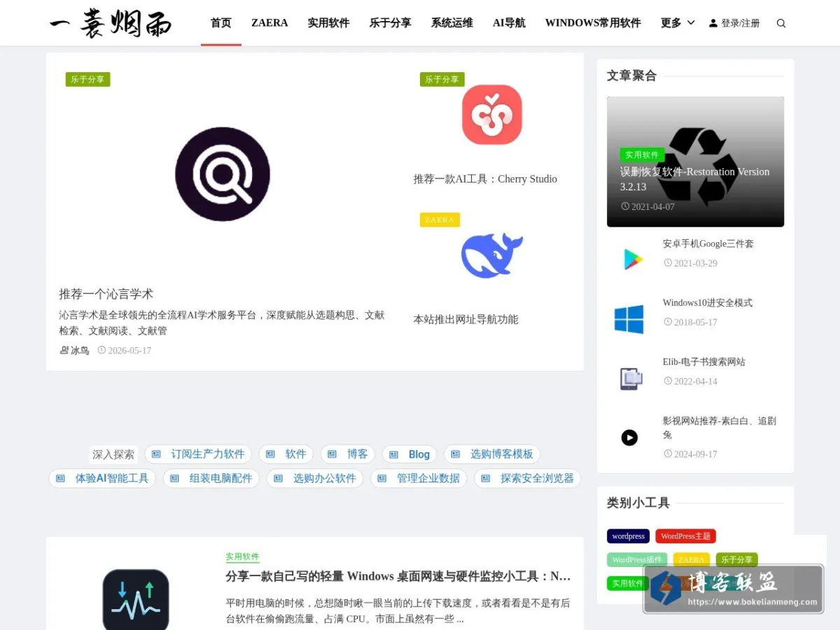This screenshot has height=630, width=840.
Task: Open the AI导航 nav item
Action: (x=509, y=23)
